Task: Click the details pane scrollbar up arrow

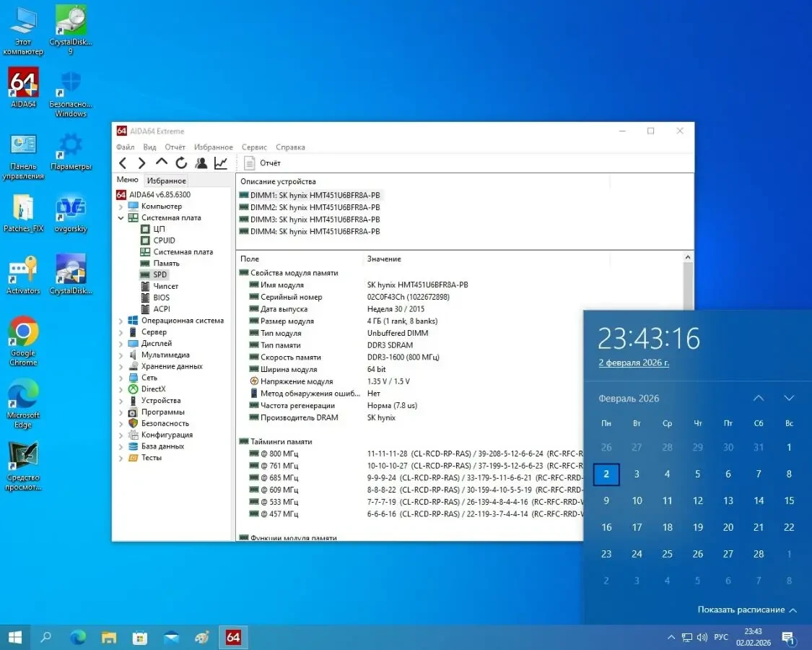Action: tap(688, 257)
